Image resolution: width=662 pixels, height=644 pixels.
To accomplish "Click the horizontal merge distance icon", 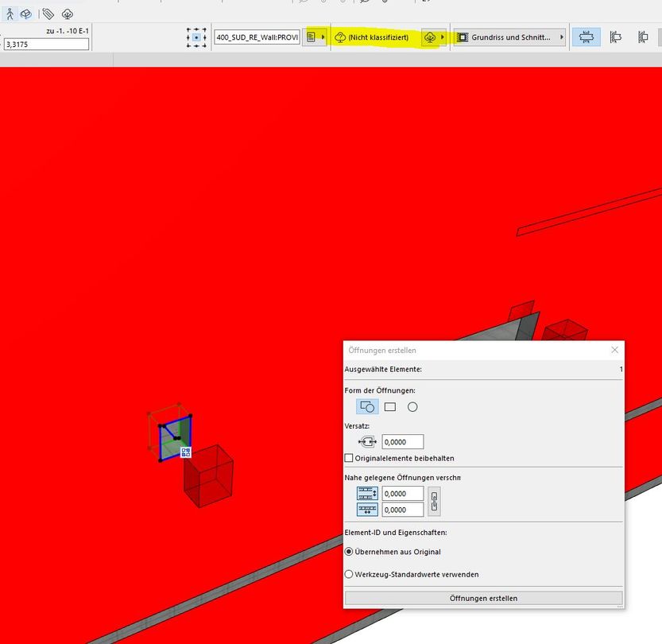I will (x=367, y=510).
